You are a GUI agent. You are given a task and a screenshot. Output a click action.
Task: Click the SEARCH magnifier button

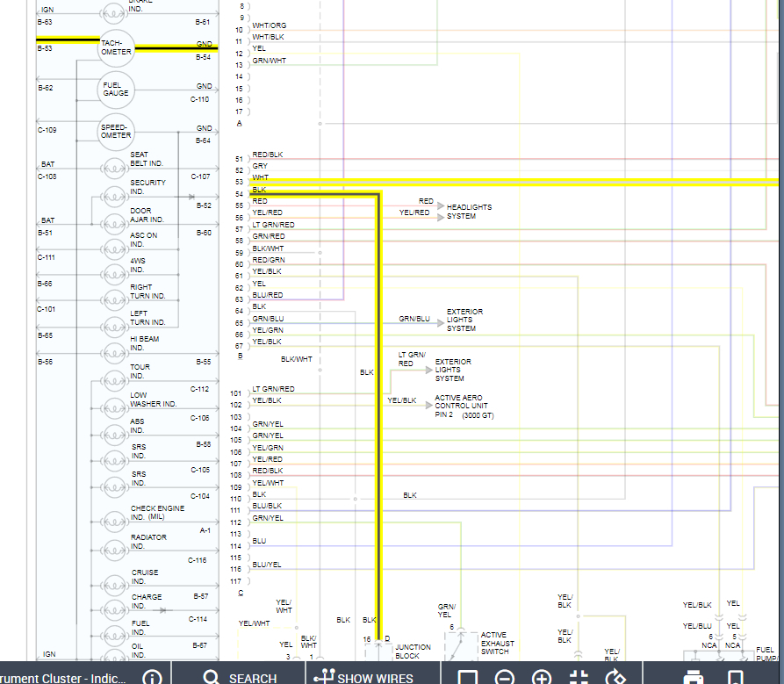pyautogui.click(x=240, y=678)
